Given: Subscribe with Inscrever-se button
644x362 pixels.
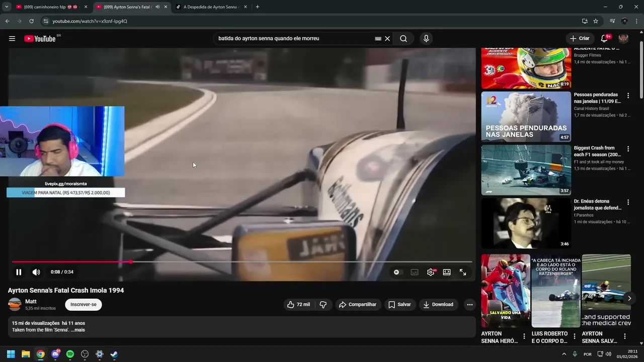Looking at the screenshot, I should (x=84, y=304).
